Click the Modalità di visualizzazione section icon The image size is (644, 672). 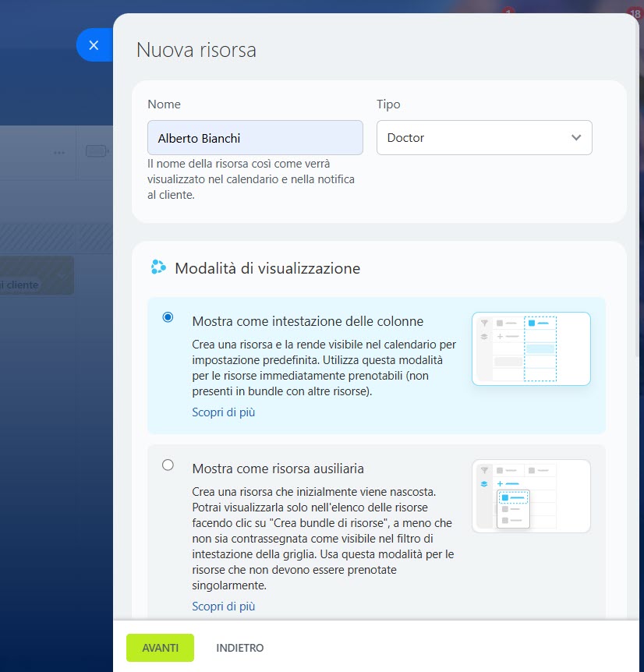coord(158,268)
